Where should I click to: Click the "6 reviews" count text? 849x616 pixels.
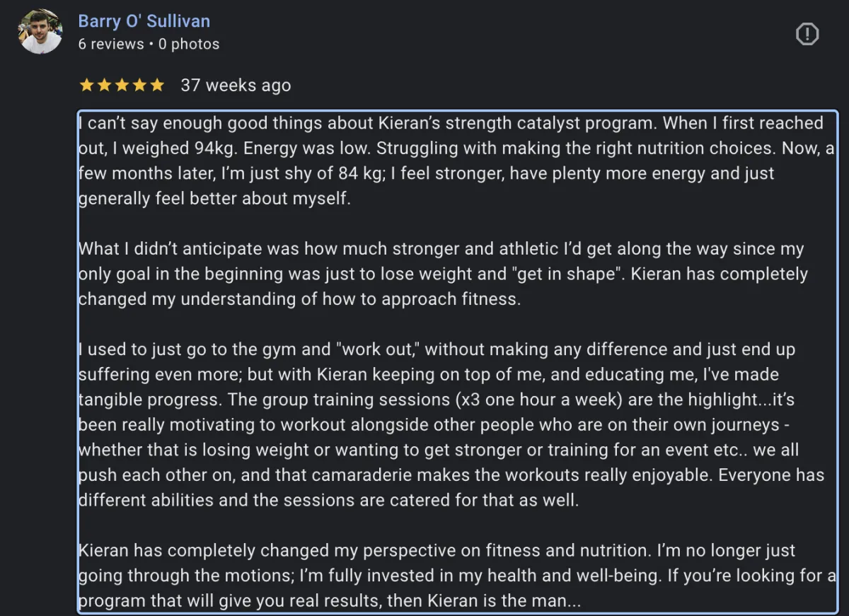[x=110, y=44]
